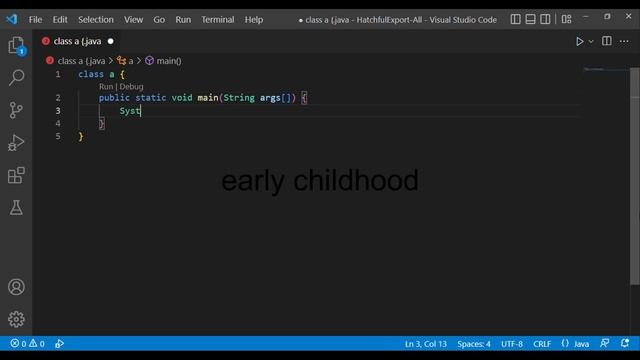
Task: Open the Run menu
Action: 183,20
